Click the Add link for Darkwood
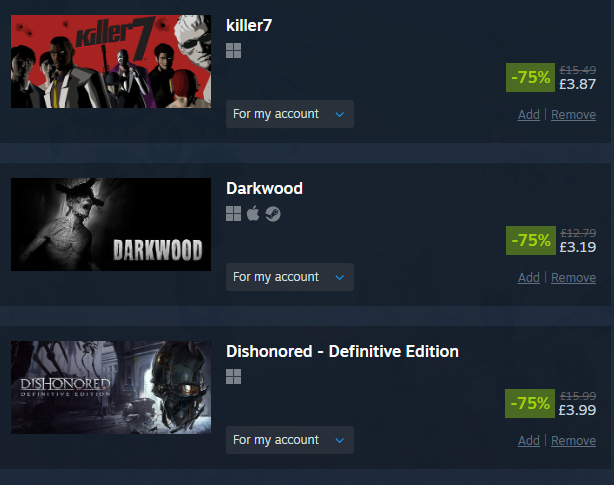 [529, 278]
